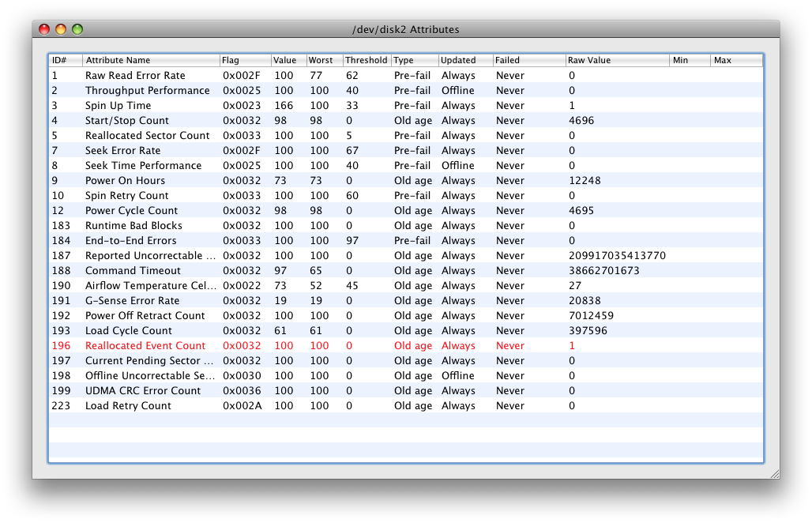This screenshot has height=523, width=812.
Task: Select the End-to-End Errors row
Action: click(x=406, y=241)
